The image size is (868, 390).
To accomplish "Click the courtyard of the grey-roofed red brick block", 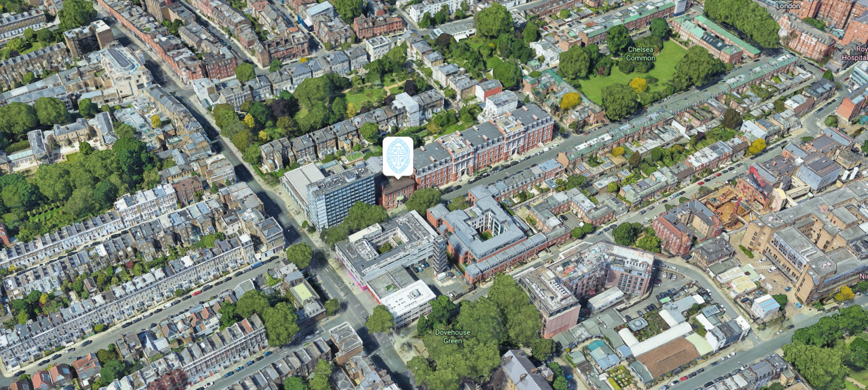I will tap(485, 231).
